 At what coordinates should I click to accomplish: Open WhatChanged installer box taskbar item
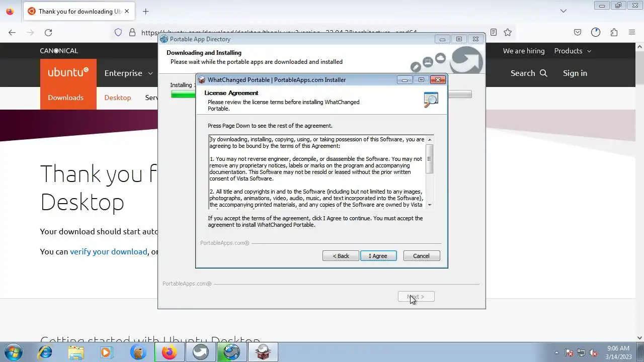pos(263,352)
